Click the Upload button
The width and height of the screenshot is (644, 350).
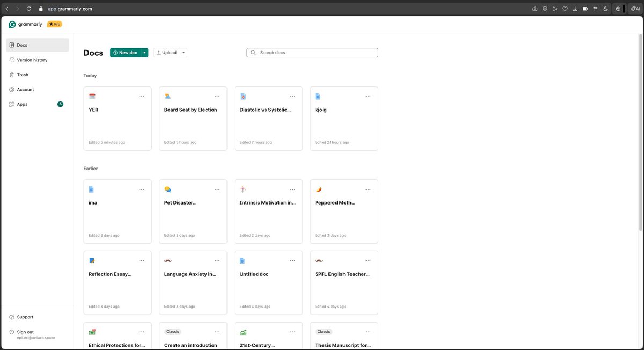pos(167,53)
